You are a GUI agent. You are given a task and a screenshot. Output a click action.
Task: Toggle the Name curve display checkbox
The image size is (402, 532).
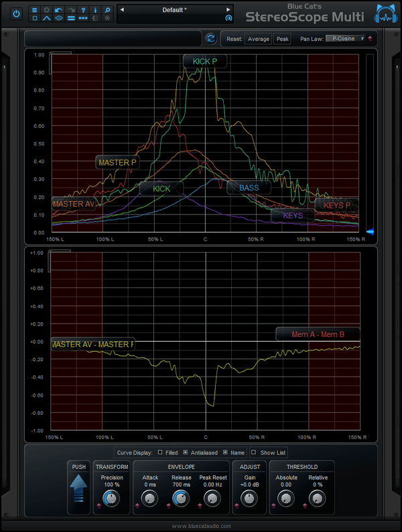(225, 453)
